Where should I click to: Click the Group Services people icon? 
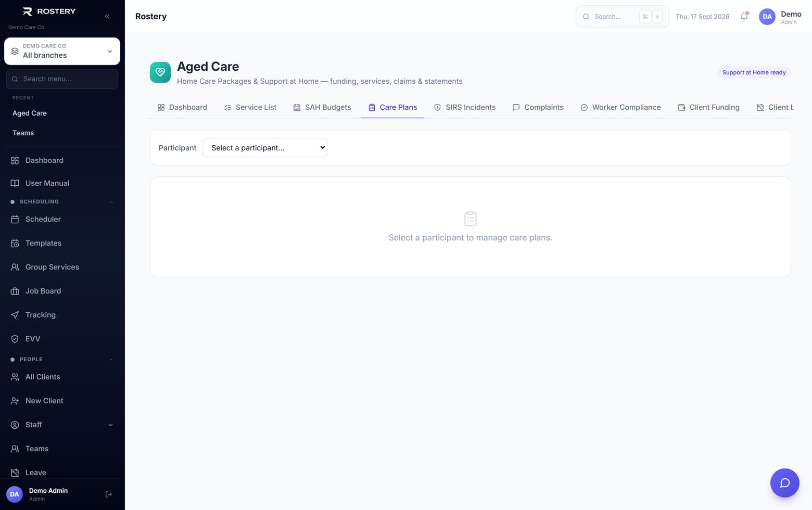[x=15, y=267]
